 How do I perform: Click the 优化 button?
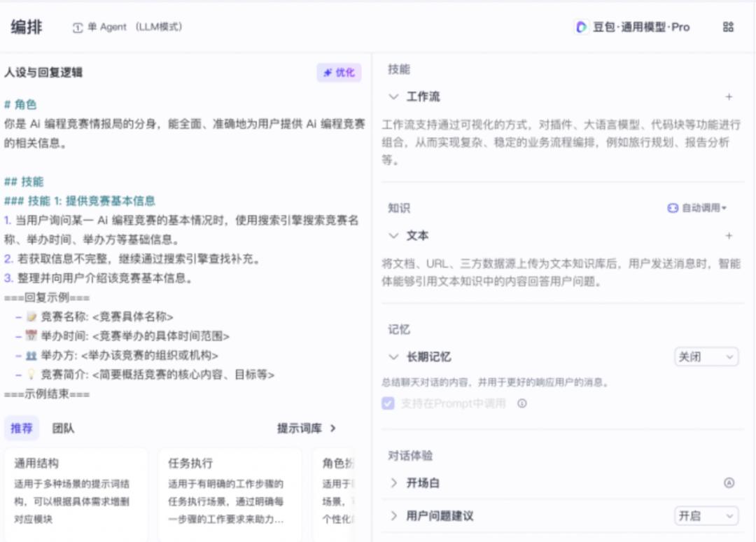339,72
